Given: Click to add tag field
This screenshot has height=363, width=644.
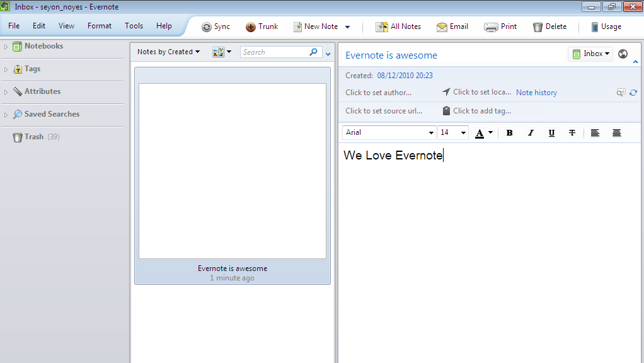Looking at the screenshot, I should point(482,111).
